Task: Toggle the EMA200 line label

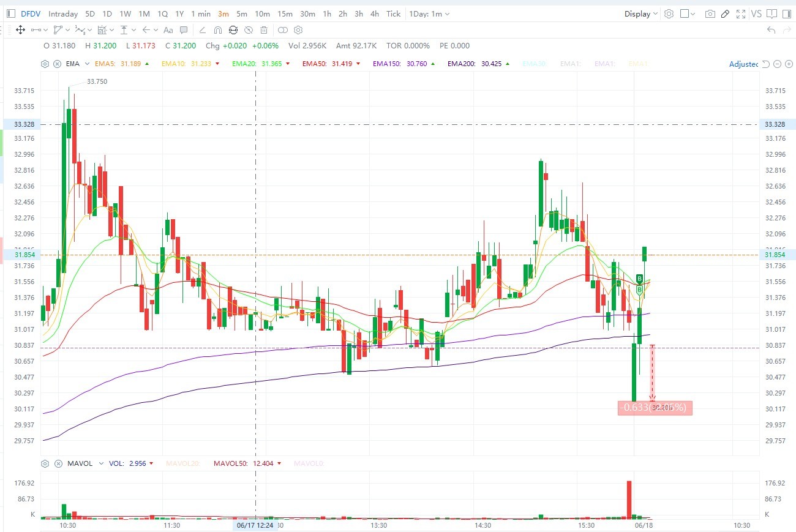Action: [x=475, y=64]
